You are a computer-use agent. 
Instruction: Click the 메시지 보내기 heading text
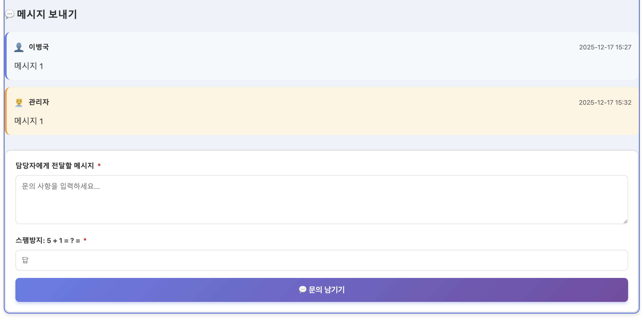(47, 14)
